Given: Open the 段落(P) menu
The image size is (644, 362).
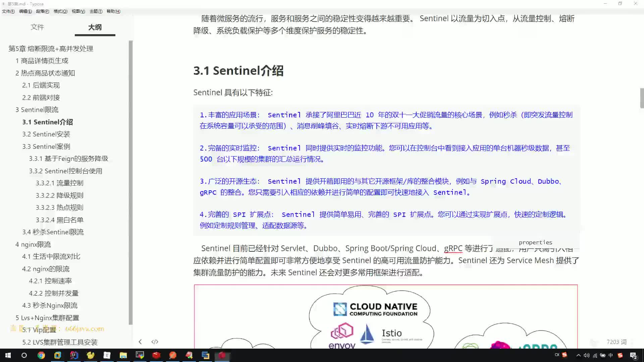Looking at the screenshot, I should click(x=43, y=11).
